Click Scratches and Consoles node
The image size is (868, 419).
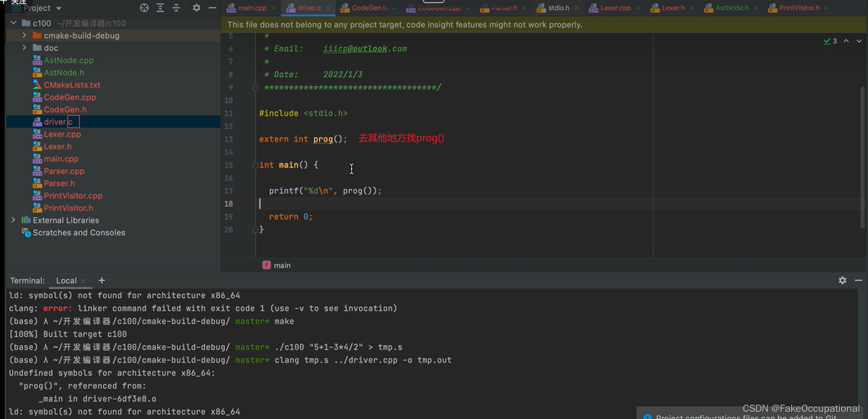(78, 232)
